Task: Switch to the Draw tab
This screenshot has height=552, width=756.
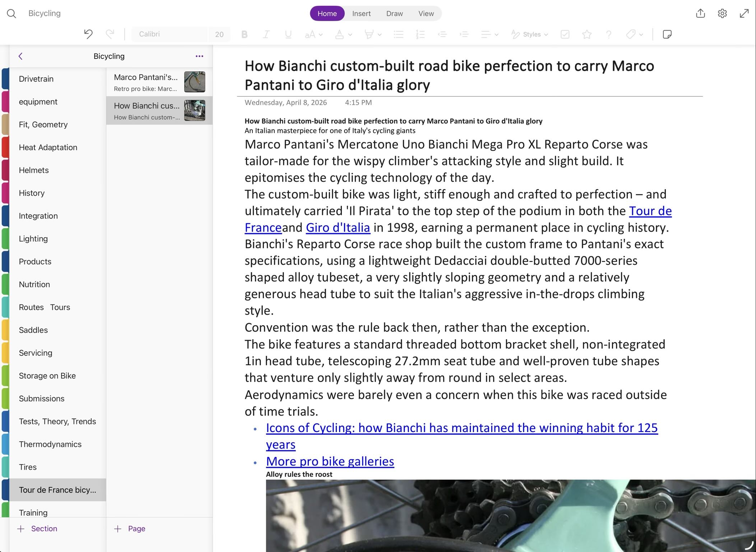Action: [394, 14]
